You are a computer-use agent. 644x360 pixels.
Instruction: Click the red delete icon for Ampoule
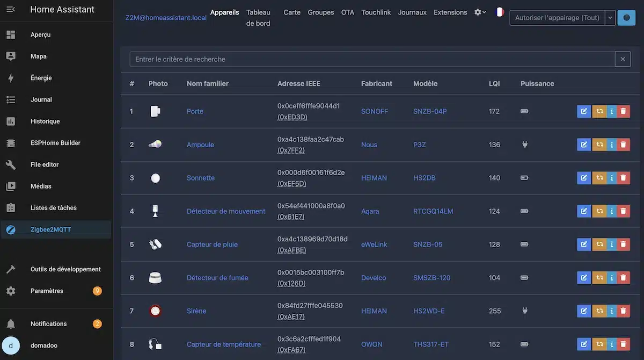pyautogui.click(x=623, y=145)
